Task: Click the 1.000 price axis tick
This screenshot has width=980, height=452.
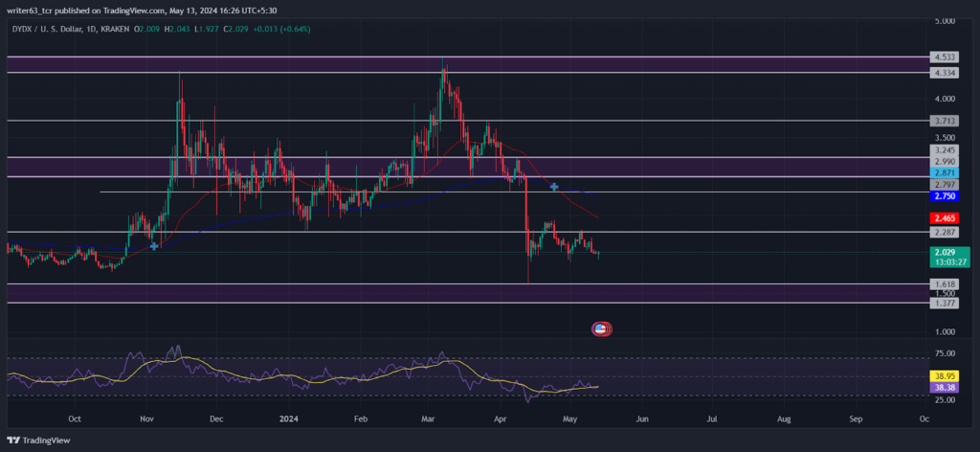Action: tap(945, 332)
